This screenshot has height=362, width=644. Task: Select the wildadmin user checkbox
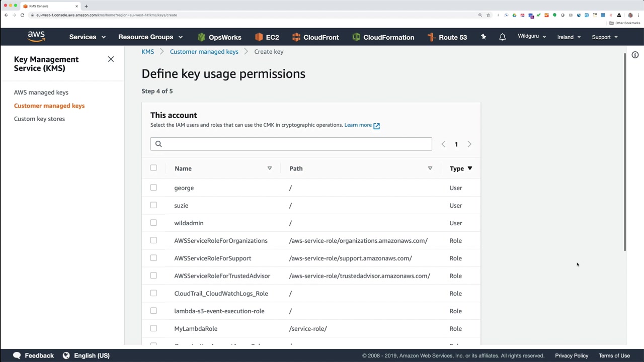click(153, 223)
